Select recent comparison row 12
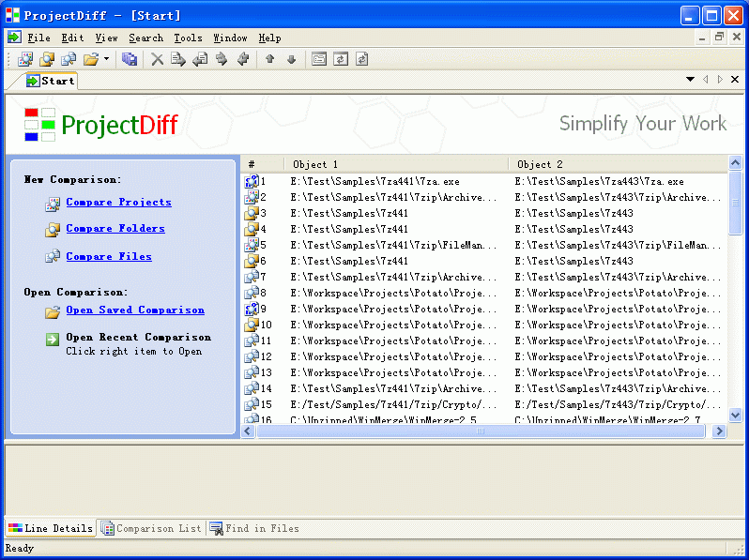This screenshot has width=749, height=560. (485, 356)
